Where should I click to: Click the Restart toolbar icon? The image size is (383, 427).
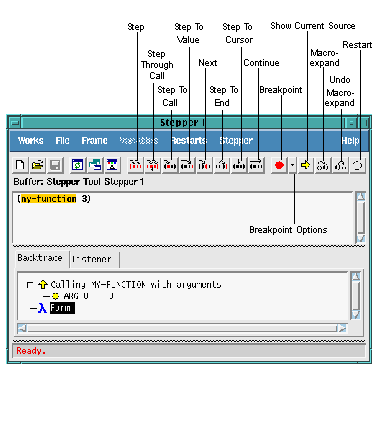click(358, 165)
